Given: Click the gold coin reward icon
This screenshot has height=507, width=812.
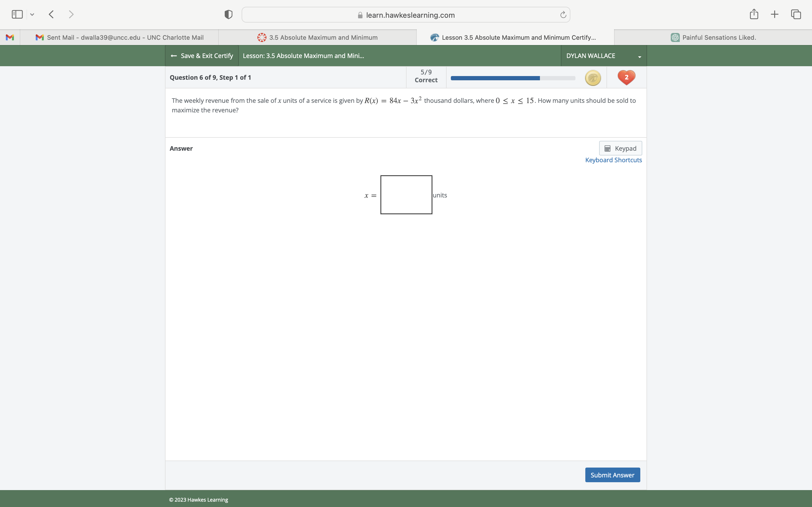Looking at the screenshot, I should [x=593, y=77].
